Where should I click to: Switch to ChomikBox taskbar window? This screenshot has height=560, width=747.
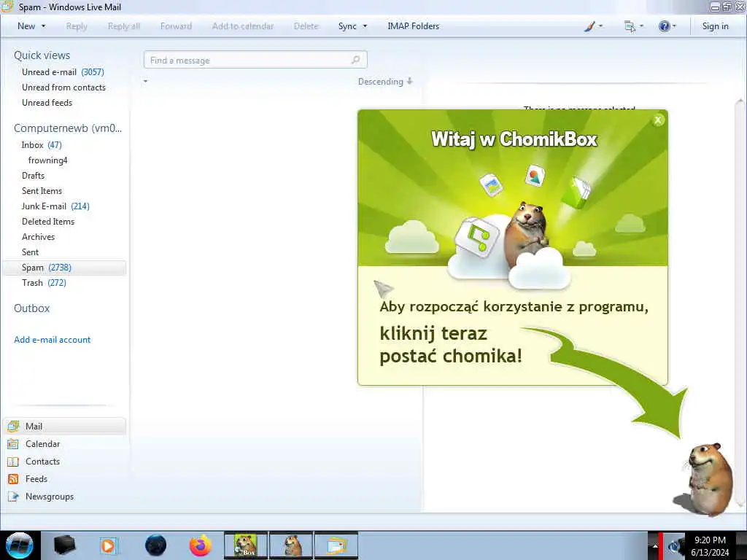coord(246,545)
